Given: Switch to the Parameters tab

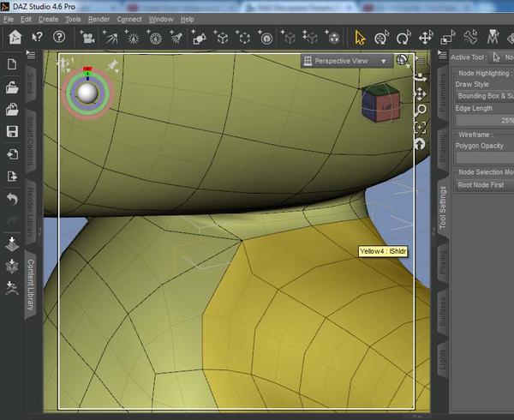Looking at the screenshot, I should (x=443, y=93).
